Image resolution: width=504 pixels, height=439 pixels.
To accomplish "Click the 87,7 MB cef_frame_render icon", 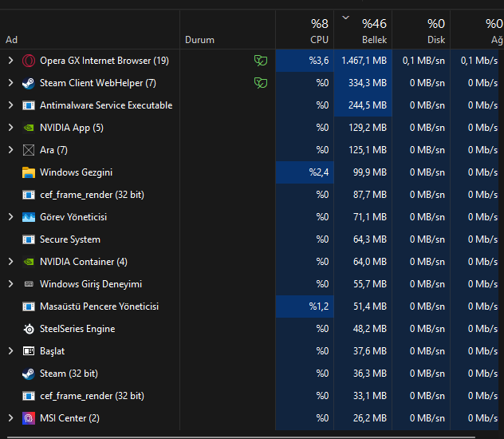I will coord(29,195).
